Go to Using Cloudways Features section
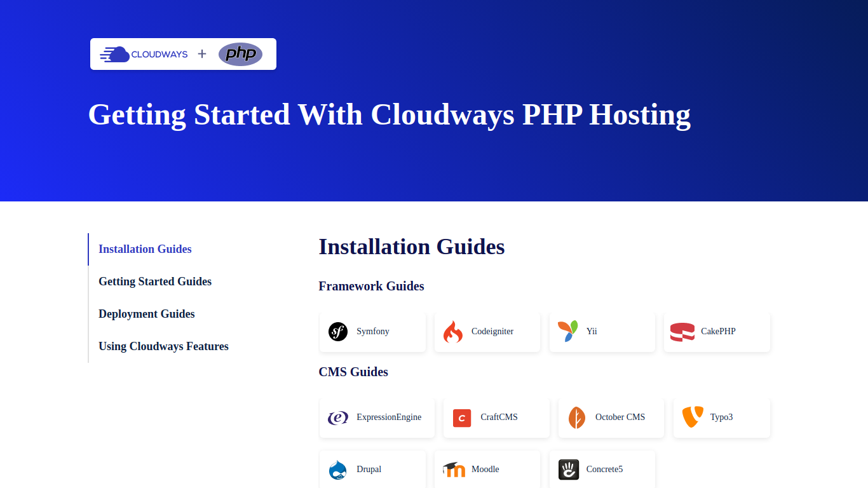The image size is (868, 488). (x=163, y=346)
